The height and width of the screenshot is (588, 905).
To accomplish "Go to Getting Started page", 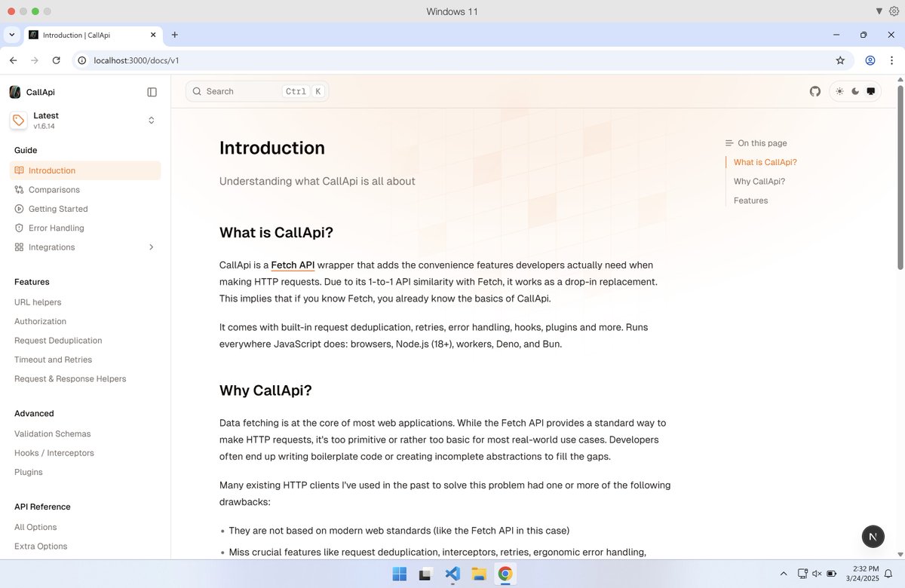I will point(85,209).
